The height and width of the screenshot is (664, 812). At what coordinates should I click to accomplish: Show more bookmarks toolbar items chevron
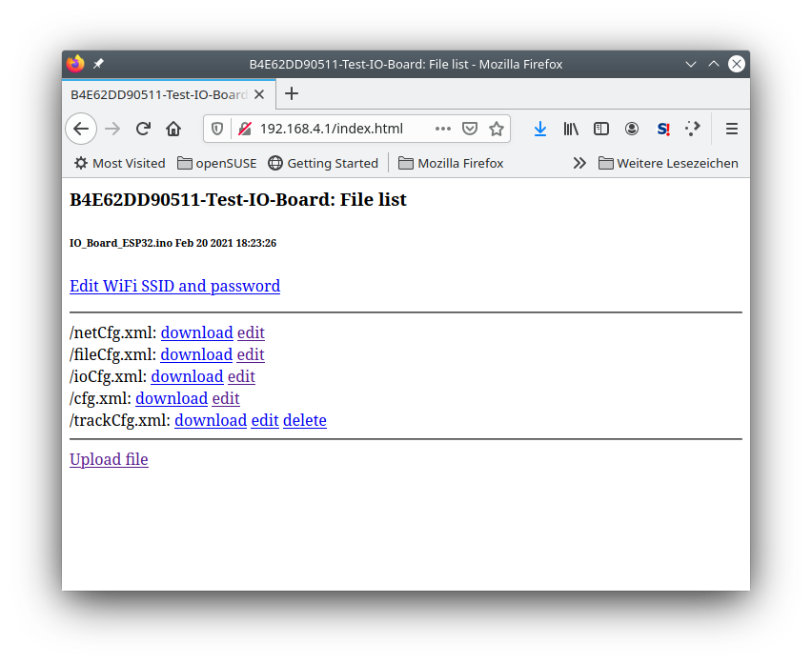(x=579, y=163)
